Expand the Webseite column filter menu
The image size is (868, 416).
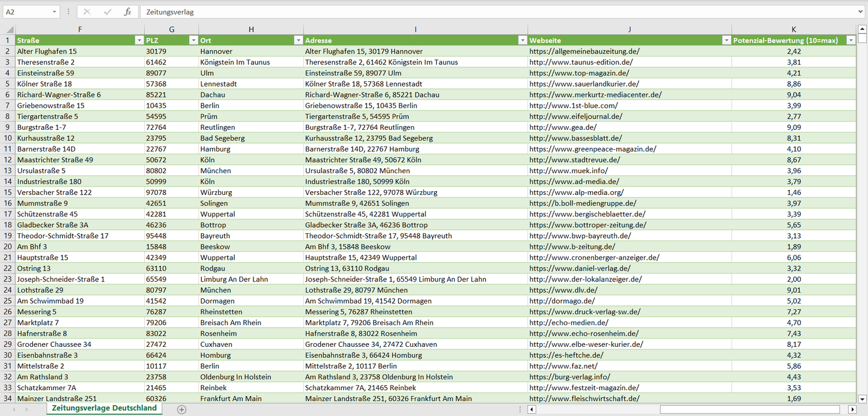pyautogui.click(x=726, y=40)
